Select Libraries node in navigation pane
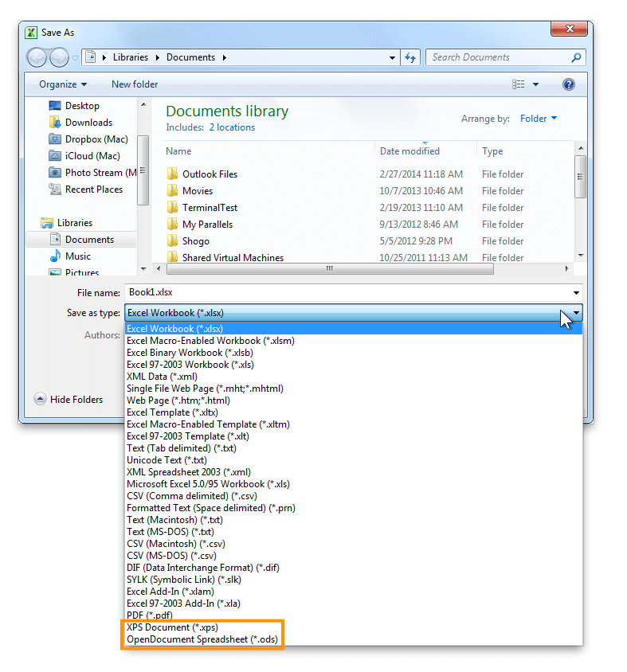This screenshot has width=627, height=672. [x=66, y=223]
